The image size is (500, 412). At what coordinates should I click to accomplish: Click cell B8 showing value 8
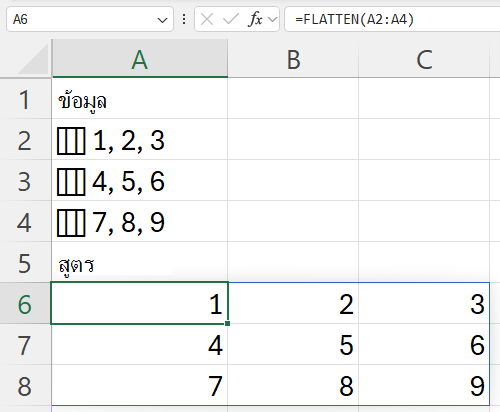click(x=293, y=386)
